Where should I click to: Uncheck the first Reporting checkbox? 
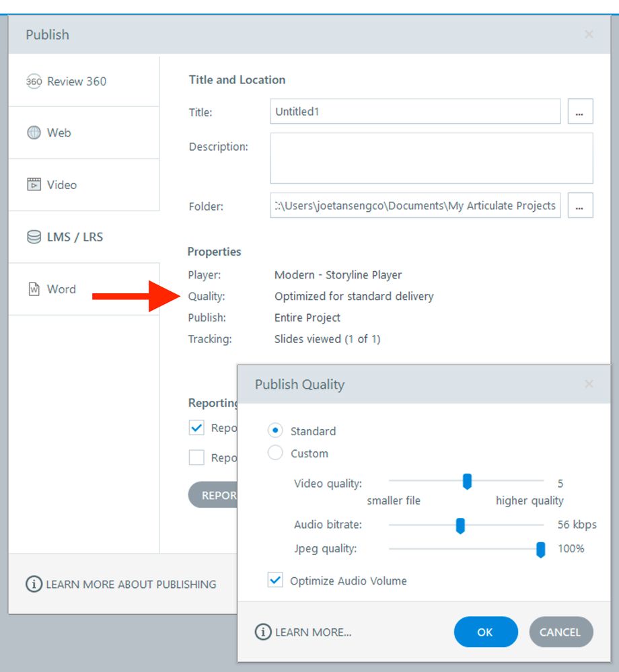(196, 428)
